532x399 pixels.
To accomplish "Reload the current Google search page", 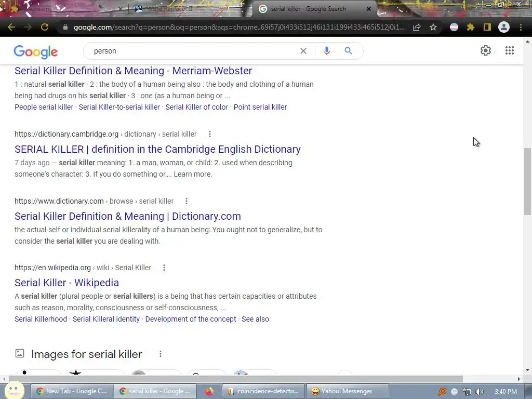I will point(45,27).
